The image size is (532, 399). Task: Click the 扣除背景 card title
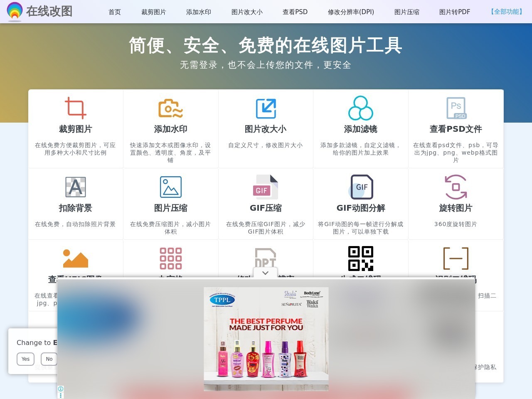click(76, 208)
